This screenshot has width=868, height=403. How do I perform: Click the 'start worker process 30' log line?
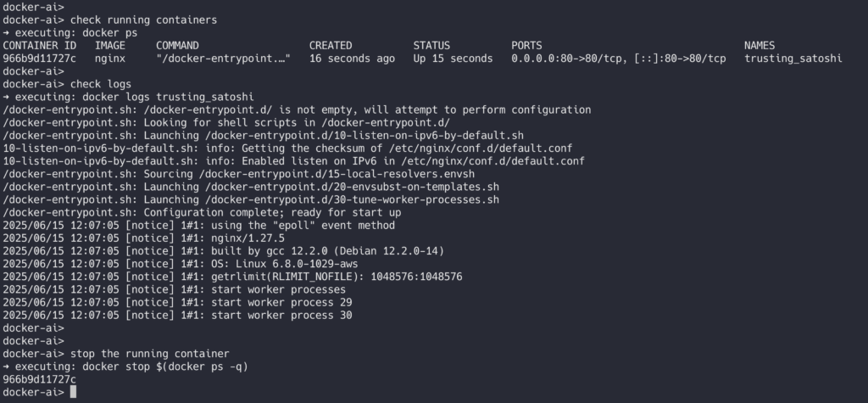click(x=177, y=316)
